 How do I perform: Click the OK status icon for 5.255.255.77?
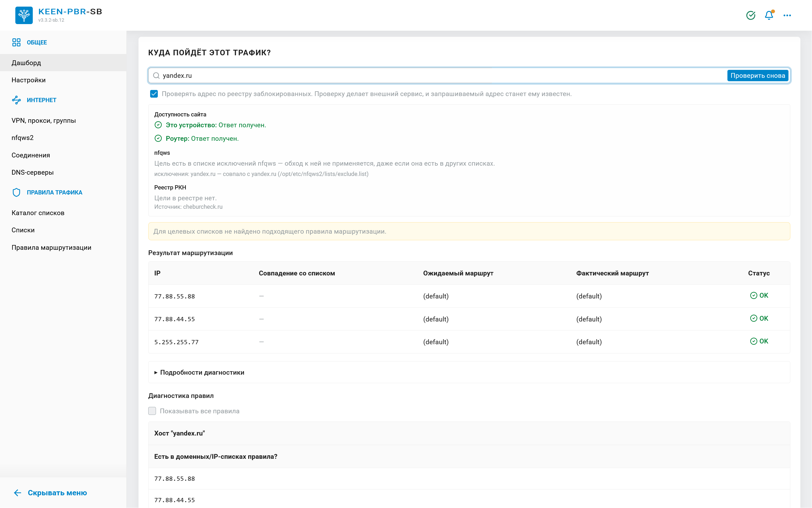coord(754,341)
